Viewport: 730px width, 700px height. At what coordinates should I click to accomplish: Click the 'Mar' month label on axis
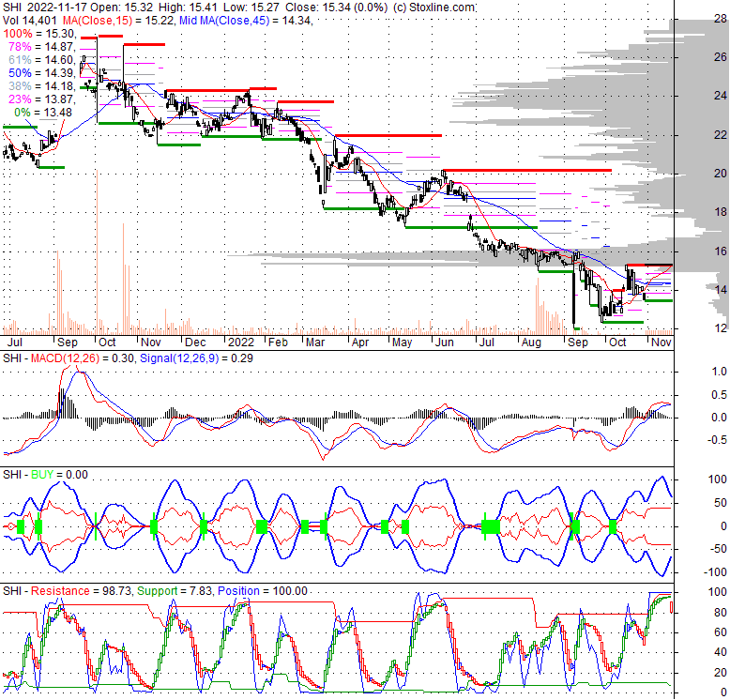[x=315, y=342]
